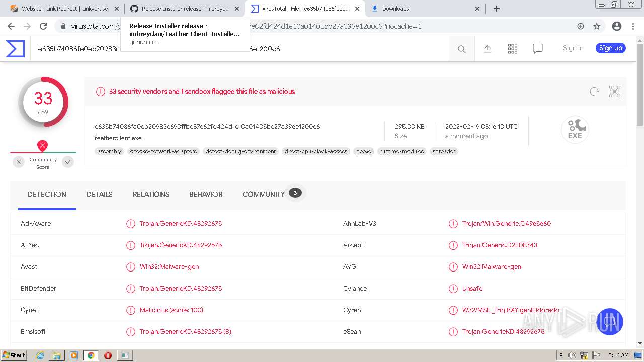Reload the current page
Image resolution: width=644 pixels, height=362 pixels.
point(43,26)
